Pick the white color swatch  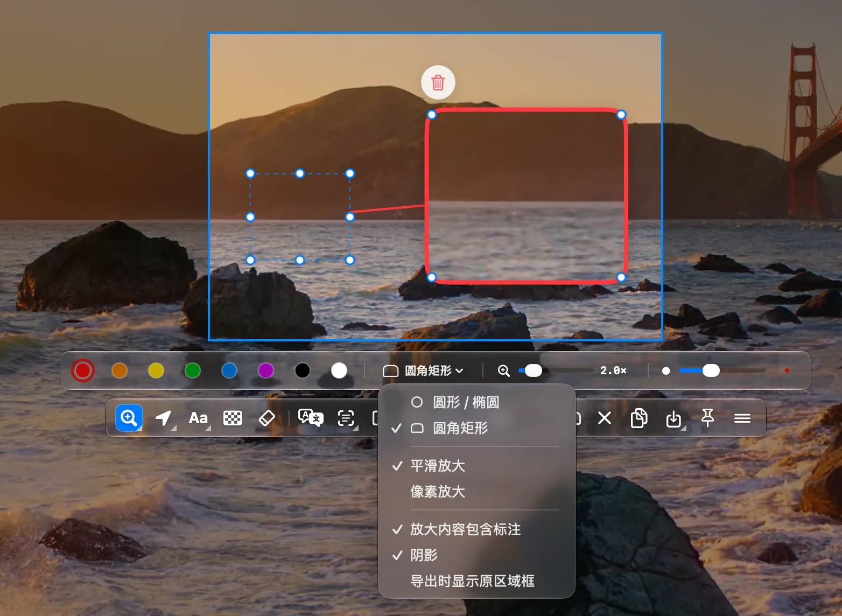pyautogui.click(x=339, y=370)
